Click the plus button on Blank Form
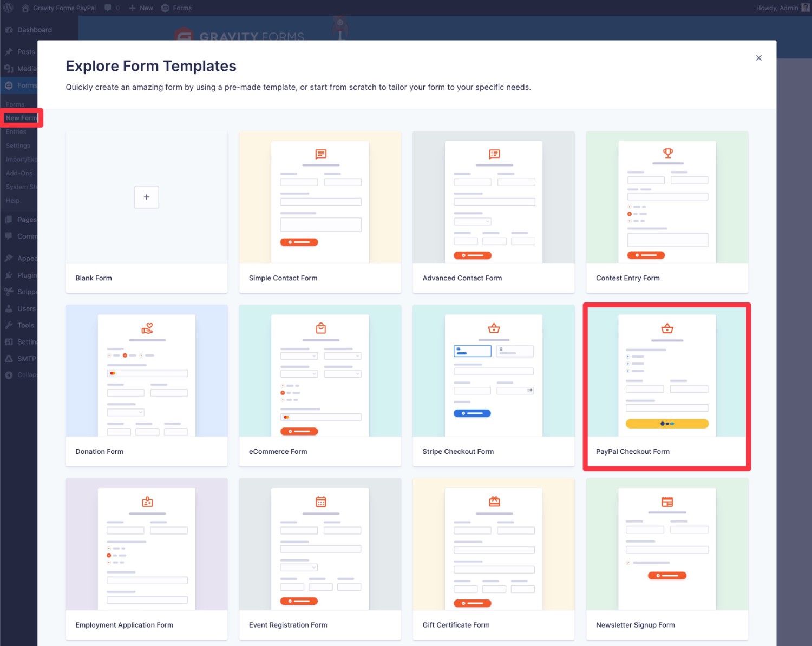Screen dimensions: 812x646 pos(147,197)
